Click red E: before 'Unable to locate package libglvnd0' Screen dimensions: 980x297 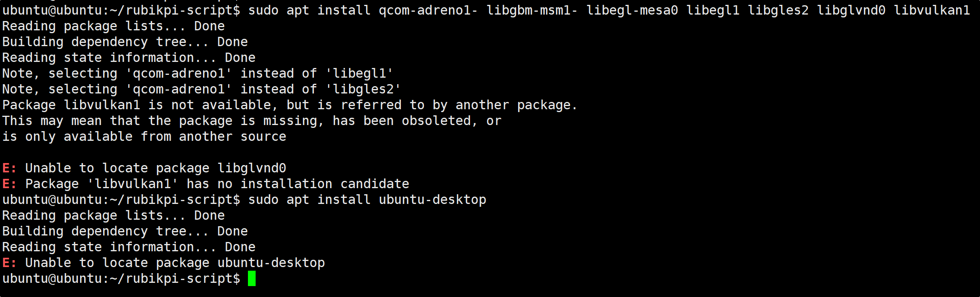click(10, 168)
